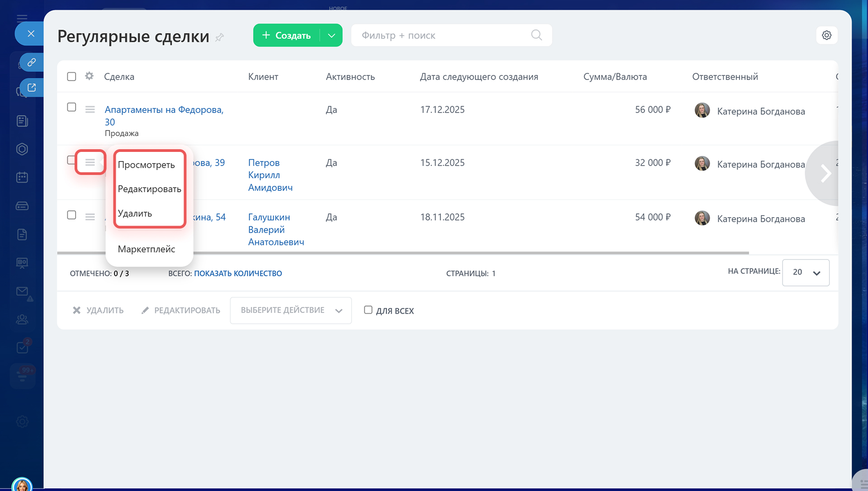The width and height of the screenshot is (868, 491).
Task: Click the pin icon next to page title
Action: [220, 38]
